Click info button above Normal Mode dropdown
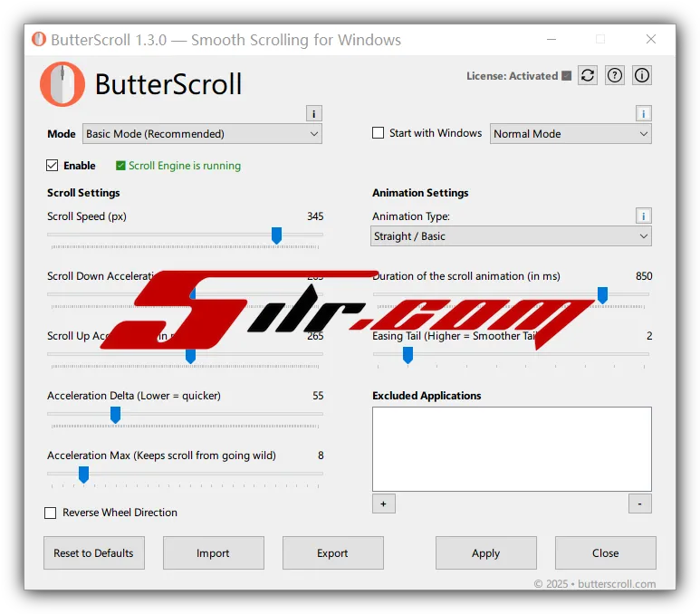Screen dimensions: 700x614 point(643,113)
